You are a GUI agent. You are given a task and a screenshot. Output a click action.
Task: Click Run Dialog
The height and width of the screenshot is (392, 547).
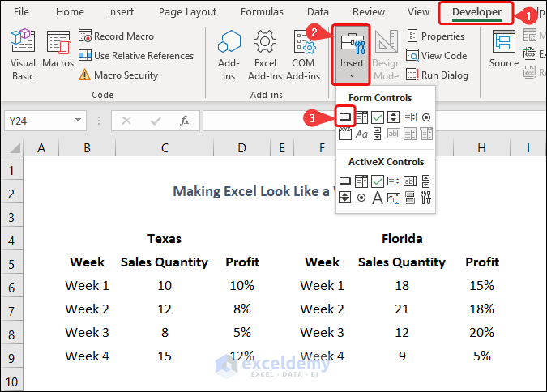(x=437, y=75)
